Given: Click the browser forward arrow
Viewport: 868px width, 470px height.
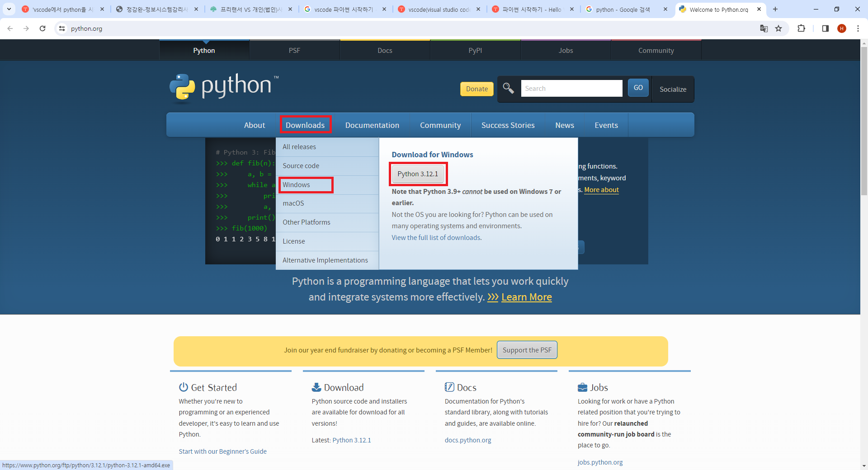Looking at the screenshot, I should [x=26, y=28].
